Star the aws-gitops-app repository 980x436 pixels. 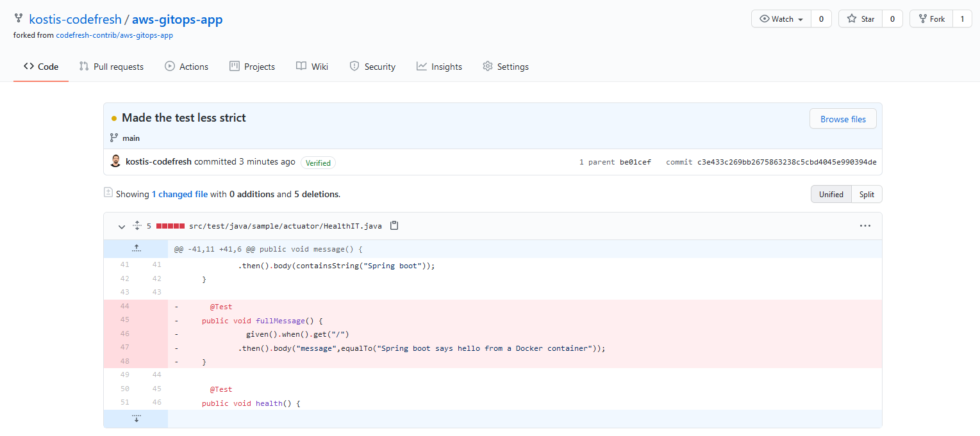click(861, 19)
